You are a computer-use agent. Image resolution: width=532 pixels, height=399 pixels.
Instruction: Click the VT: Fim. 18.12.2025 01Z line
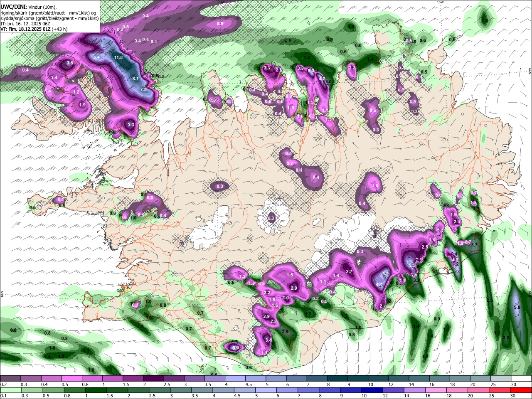click(x=26, y=29)
